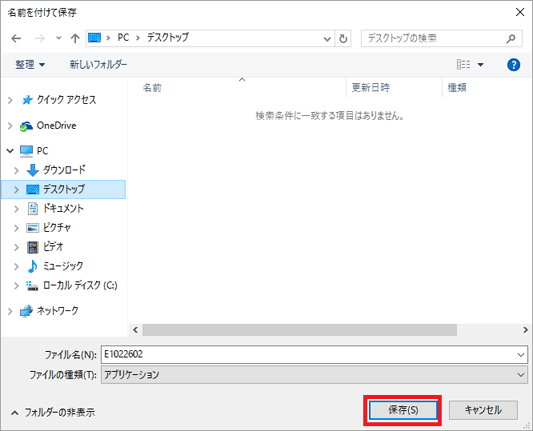Expand the デスクトップ folder node

click(16, 189)
